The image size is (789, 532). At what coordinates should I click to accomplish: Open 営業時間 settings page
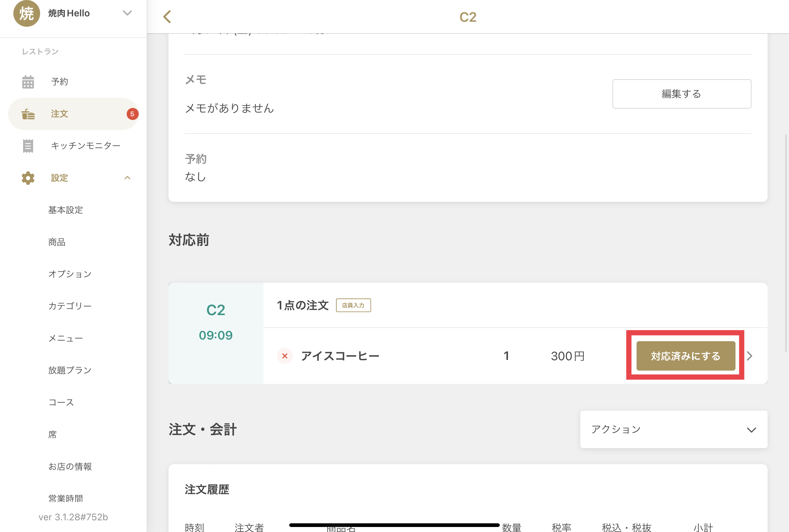click(x=66, y=498)
